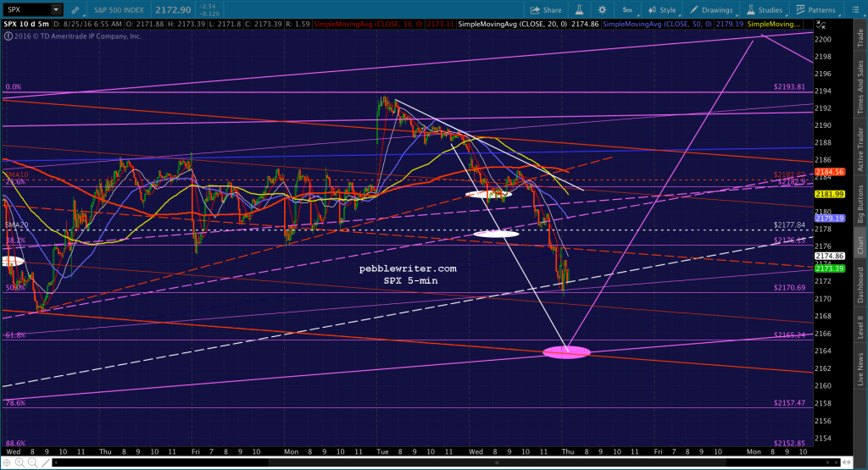Click the 78.6% Fibonacci label

[15, 403]
